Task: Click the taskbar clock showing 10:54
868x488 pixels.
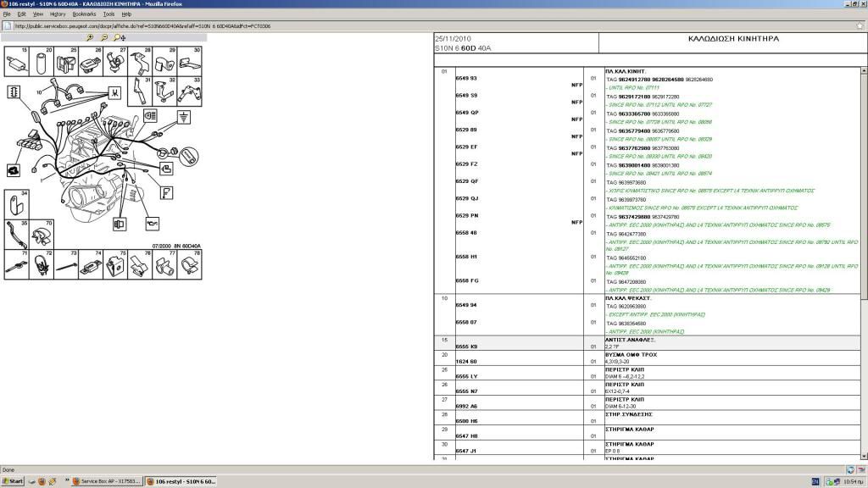Action: [853, 482]
